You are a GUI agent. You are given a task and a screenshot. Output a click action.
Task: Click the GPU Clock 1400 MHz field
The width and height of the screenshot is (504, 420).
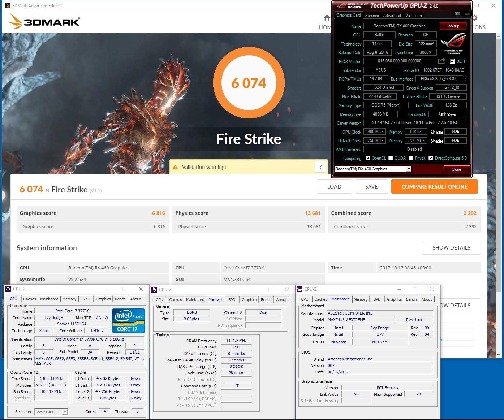[x=374, y=132]
